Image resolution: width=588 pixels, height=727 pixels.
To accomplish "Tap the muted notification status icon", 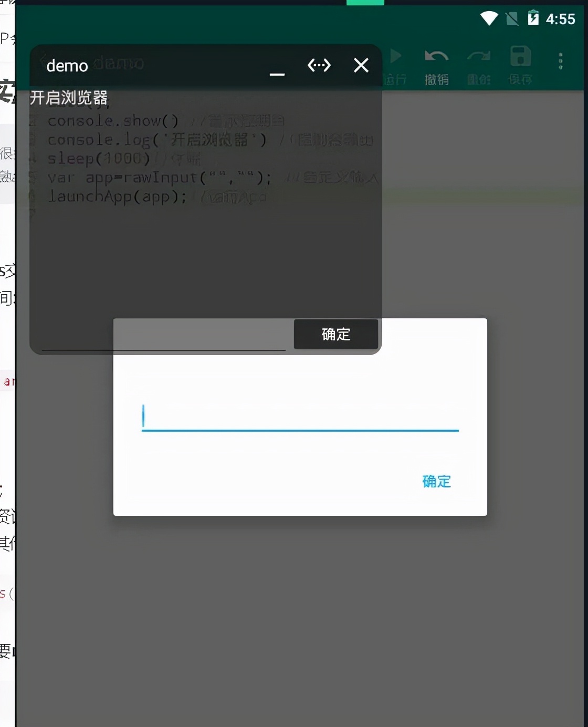I will click(511, 18).
